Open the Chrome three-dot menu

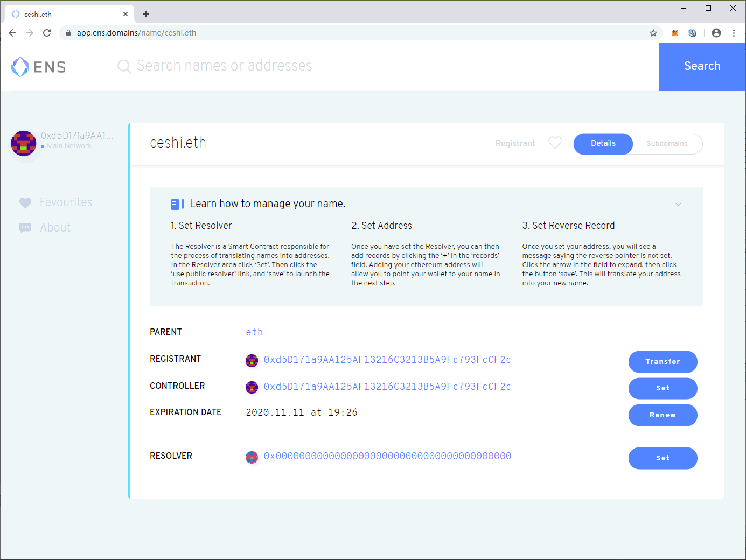(734, 33)
